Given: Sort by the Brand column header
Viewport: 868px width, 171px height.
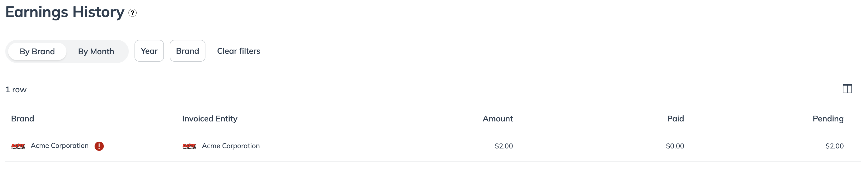Looking at the screenshot, I should coord(23,119).
